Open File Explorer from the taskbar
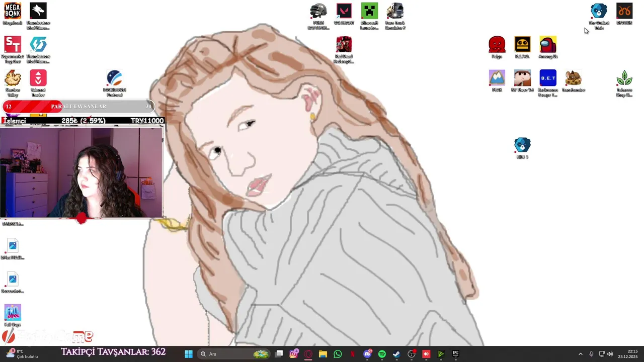The height and width of the screenshot is (362, 644). (x=323, y=354)
